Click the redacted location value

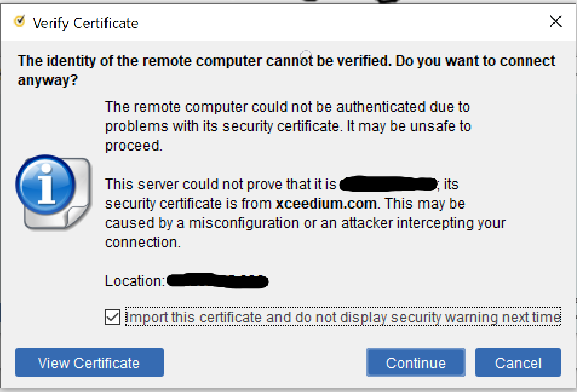click(x=217, y=281)
